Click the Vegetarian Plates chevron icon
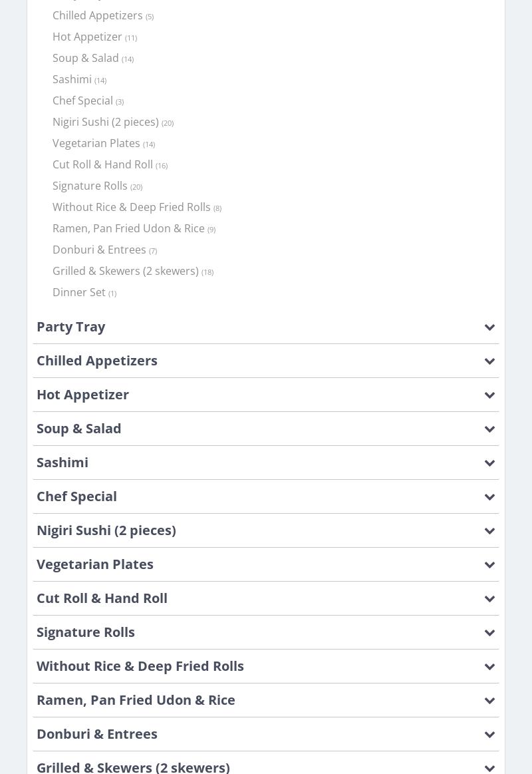532x774 pixels. pos(489,565)
